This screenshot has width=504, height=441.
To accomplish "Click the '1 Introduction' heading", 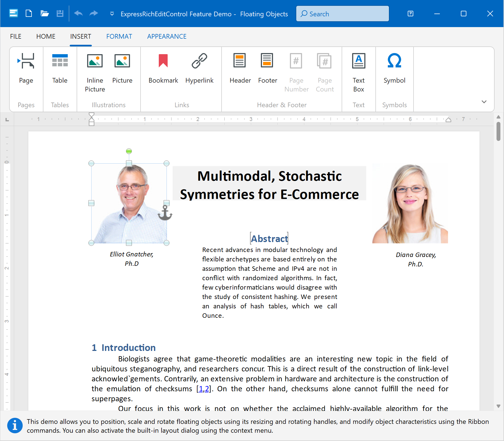I will pyautogui.click(x=124, y=348).
